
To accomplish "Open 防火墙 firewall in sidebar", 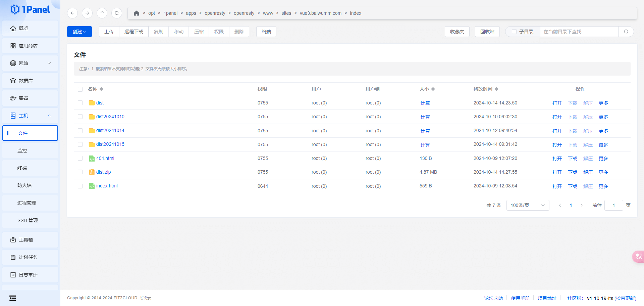I will [x=24, y=185].
